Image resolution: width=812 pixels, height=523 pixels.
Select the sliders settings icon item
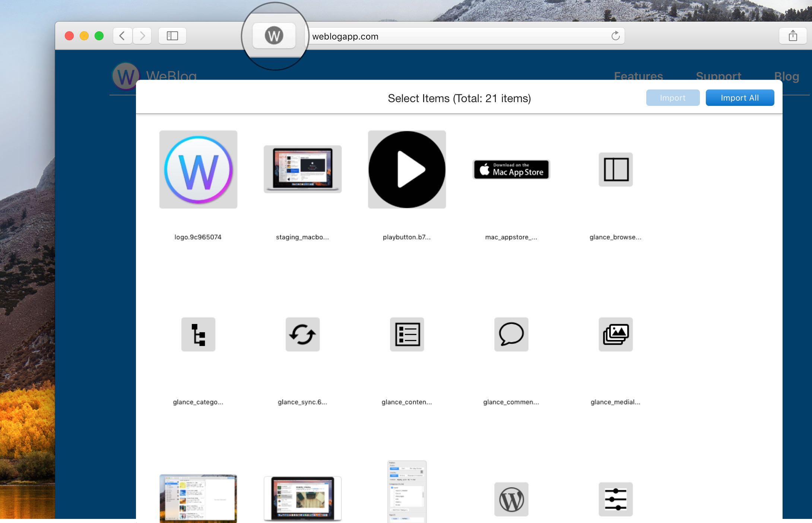(615, 499)
